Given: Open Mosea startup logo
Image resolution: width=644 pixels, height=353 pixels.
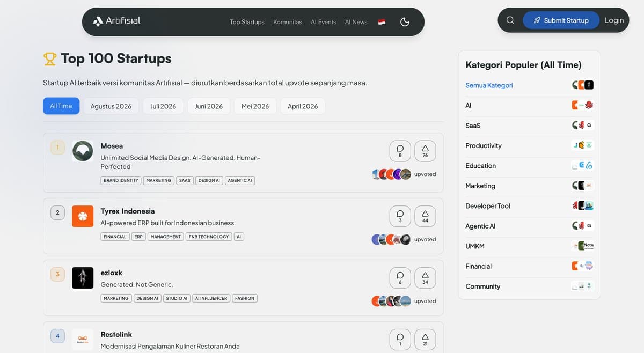Looking at the screenshot, I should 83,151.
